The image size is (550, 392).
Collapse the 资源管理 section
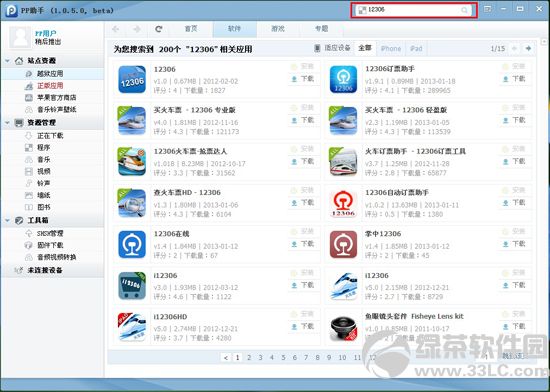click(7, 123)
